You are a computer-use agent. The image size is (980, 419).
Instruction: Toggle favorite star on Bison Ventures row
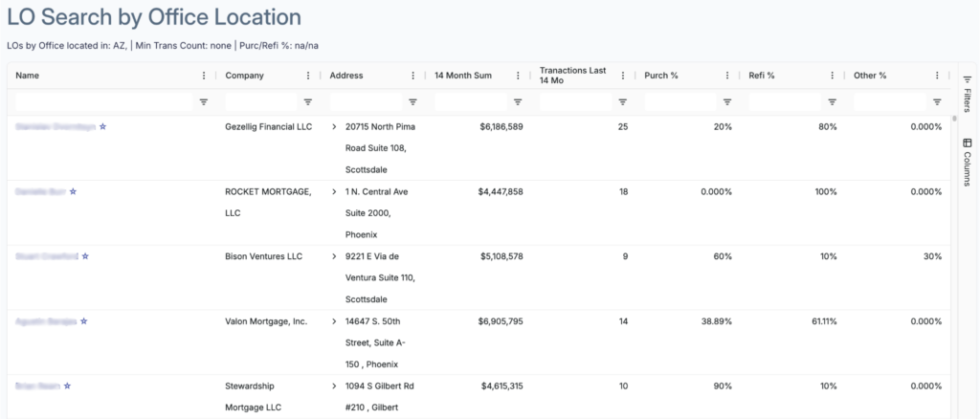85,256
